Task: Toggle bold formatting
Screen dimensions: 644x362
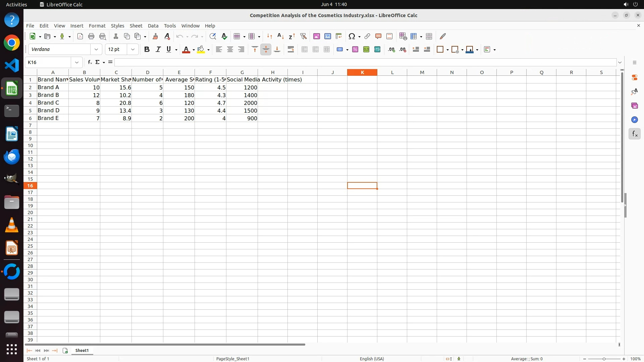Action: 147,50
